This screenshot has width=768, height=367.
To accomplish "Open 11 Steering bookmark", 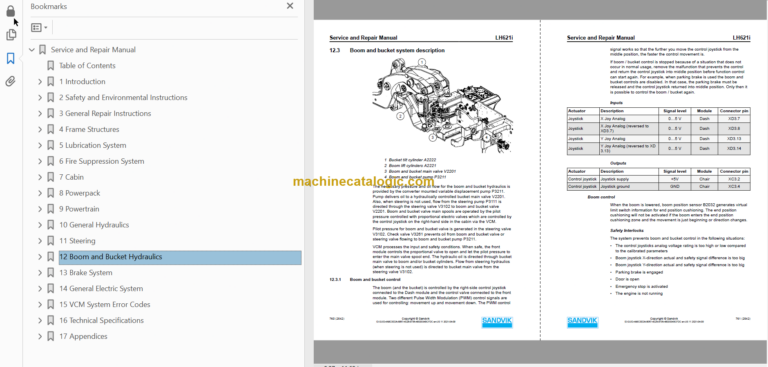I will tap(77, 241).
